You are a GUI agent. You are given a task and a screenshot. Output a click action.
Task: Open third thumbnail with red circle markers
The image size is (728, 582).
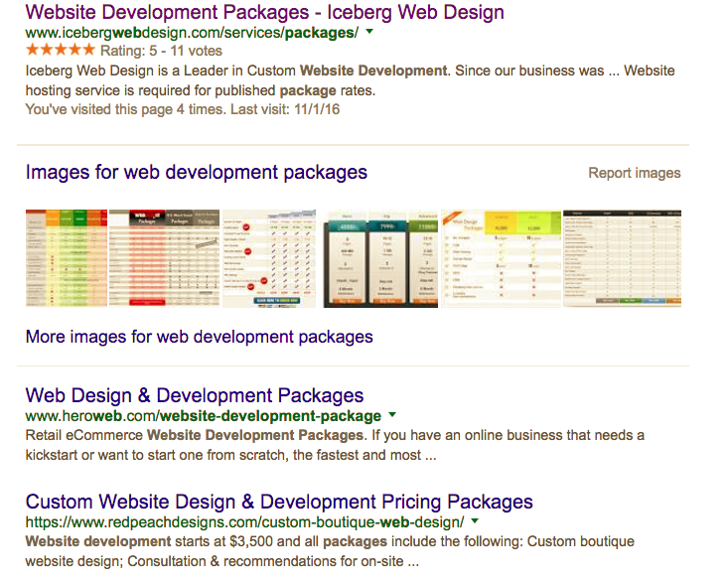[269, 258]
